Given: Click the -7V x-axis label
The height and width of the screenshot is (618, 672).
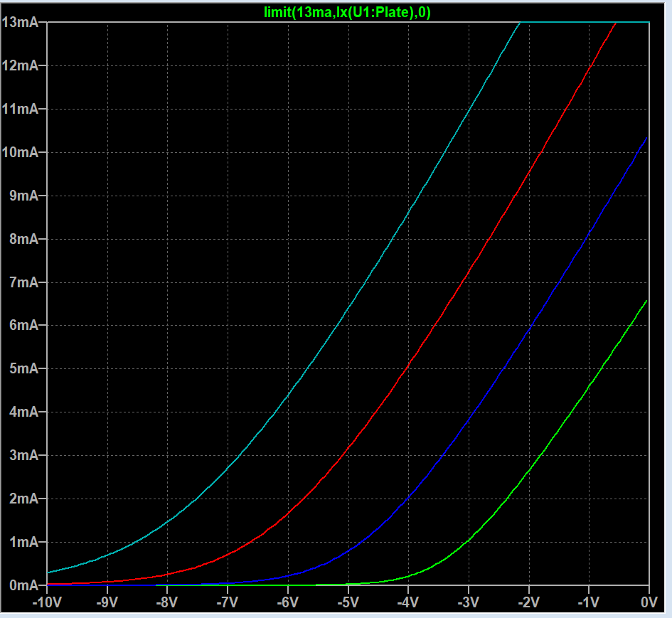Looking at the screenshot, I should [228, 602].
